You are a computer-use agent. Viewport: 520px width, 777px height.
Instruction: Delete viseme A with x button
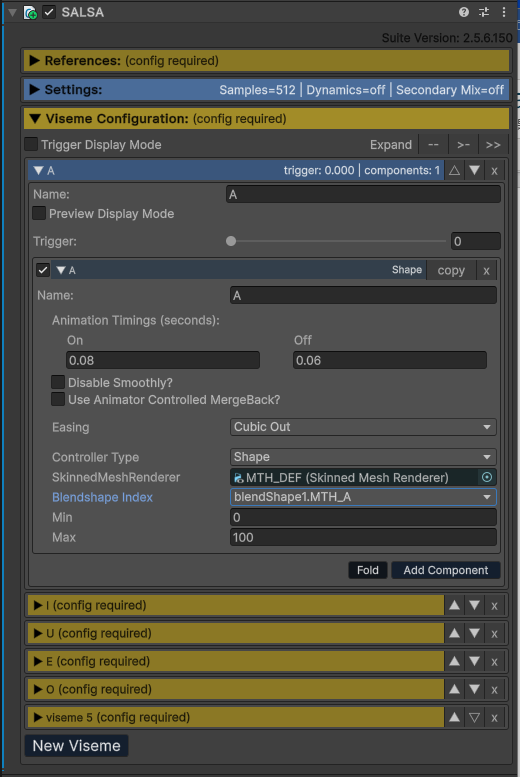[494, 170]
